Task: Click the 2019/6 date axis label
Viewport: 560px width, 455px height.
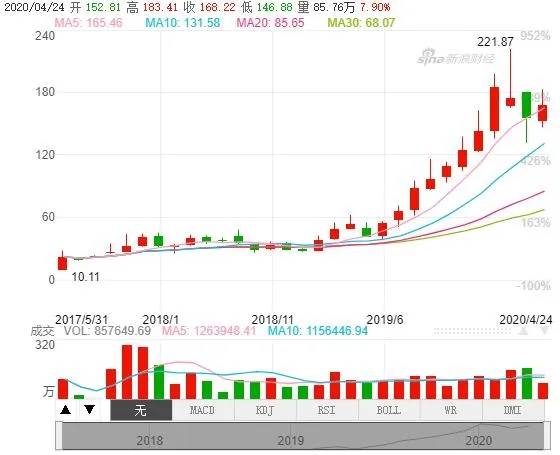Action: [385, 319]
